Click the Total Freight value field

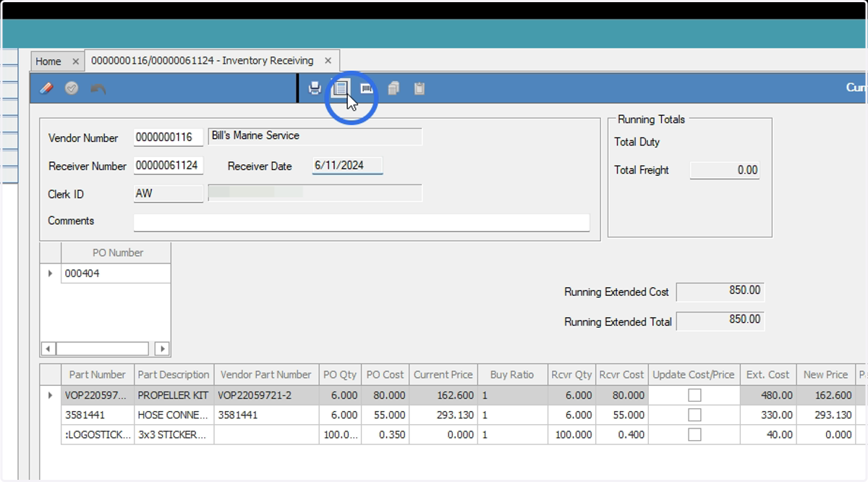click(725, 170)
